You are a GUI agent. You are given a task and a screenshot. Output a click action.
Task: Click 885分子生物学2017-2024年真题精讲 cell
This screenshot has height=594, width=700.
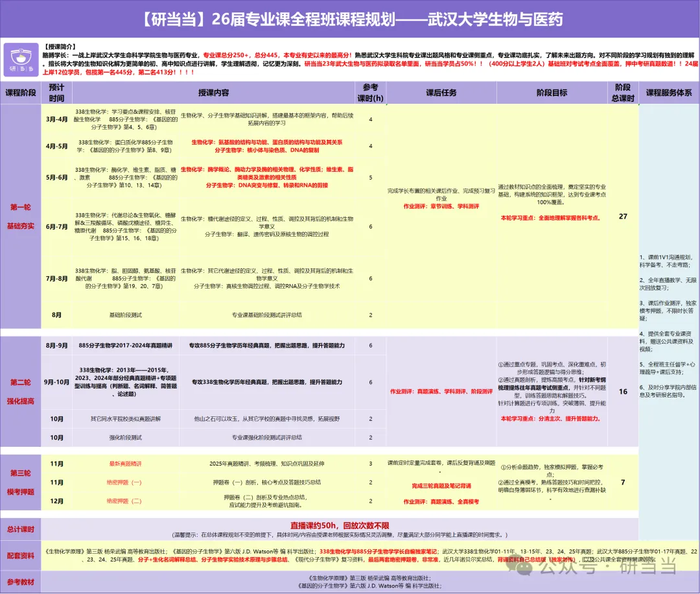coord(126,345)
